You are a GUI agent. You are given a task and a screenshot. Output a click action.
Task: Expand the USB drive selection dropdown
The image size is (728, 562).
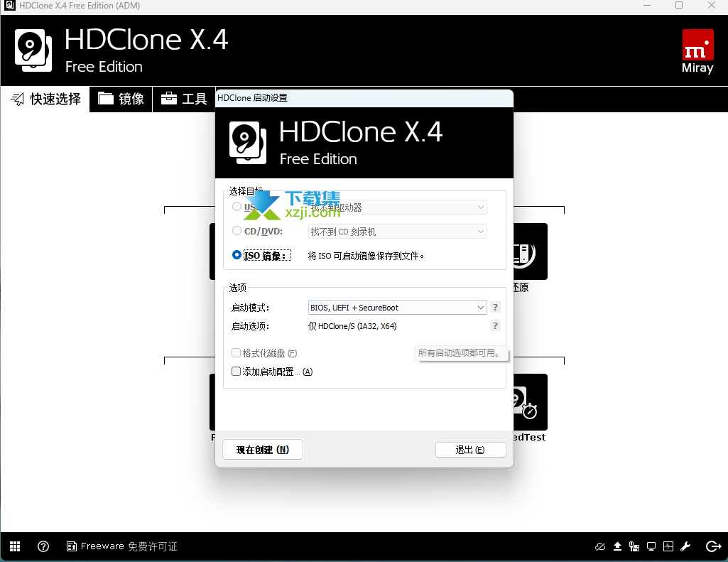pyautogui.click(x=398, y=207)
